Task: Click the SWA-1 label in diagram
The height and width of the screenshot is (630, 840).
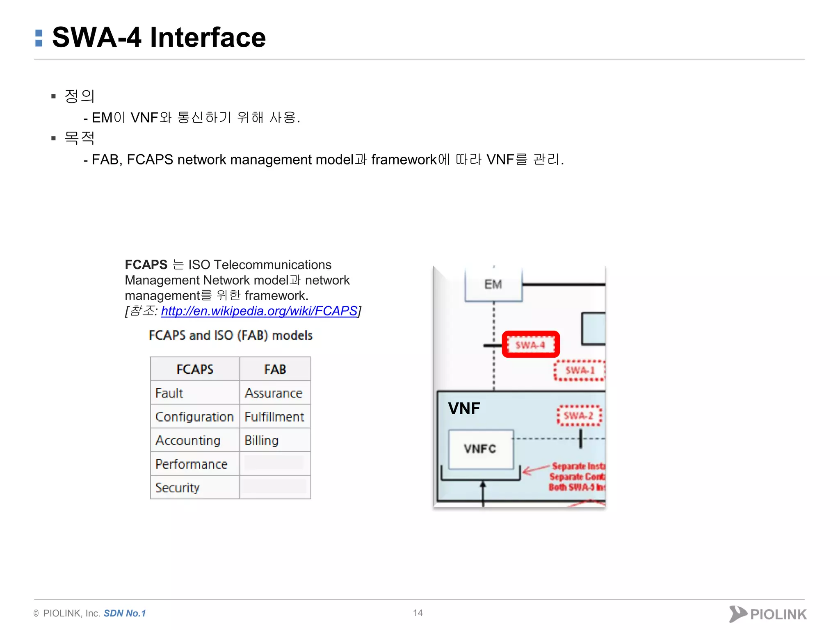Action: [580, 370]
